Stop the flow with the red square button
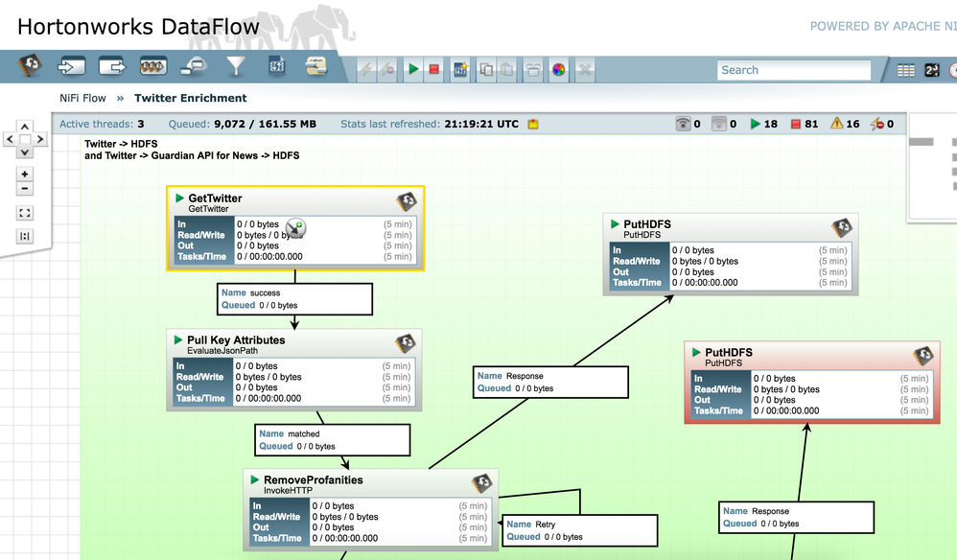The image size is (957, 560). point(433,69)
